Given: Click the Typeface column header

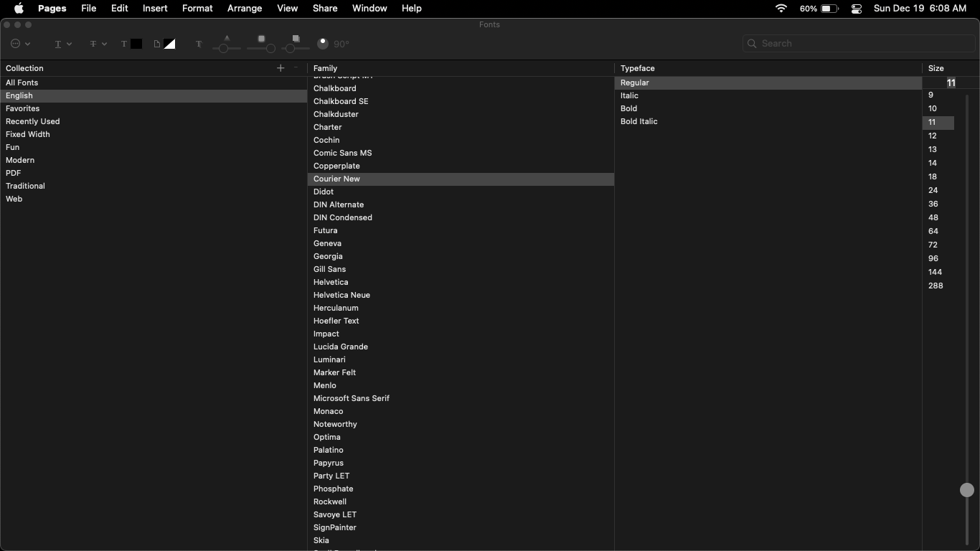Looking at the screenshot, I should point(768,68).
